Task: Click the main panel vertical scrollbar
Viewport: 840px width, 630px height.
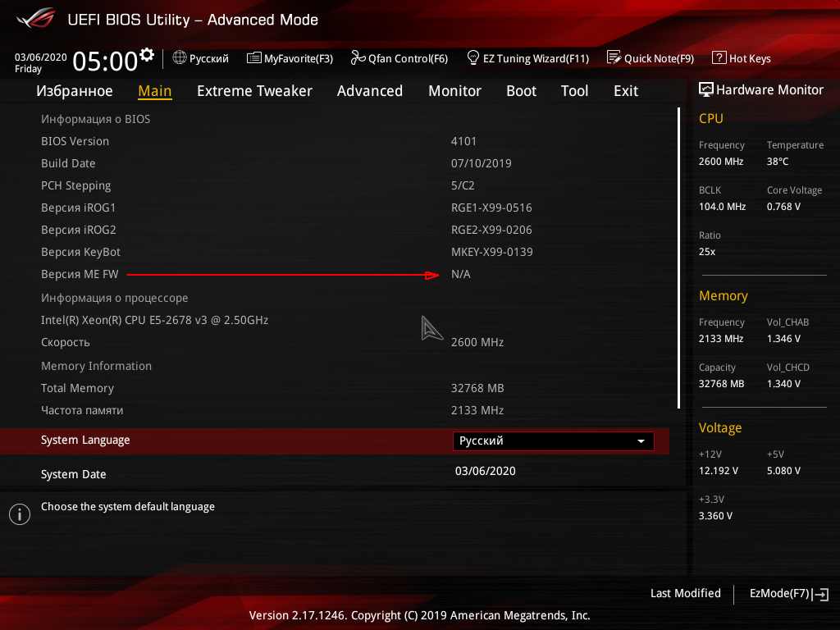Action: coord(678,258)
